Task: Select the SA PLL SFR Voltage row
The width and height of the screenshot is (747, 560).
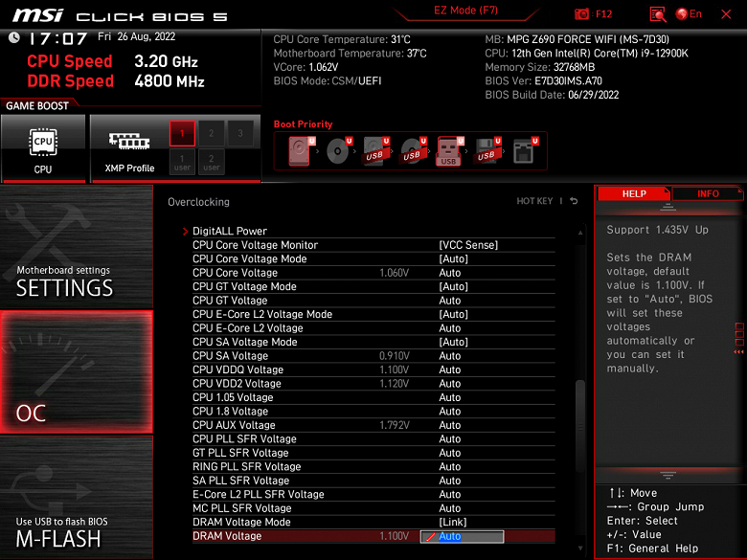Action: 373,481
